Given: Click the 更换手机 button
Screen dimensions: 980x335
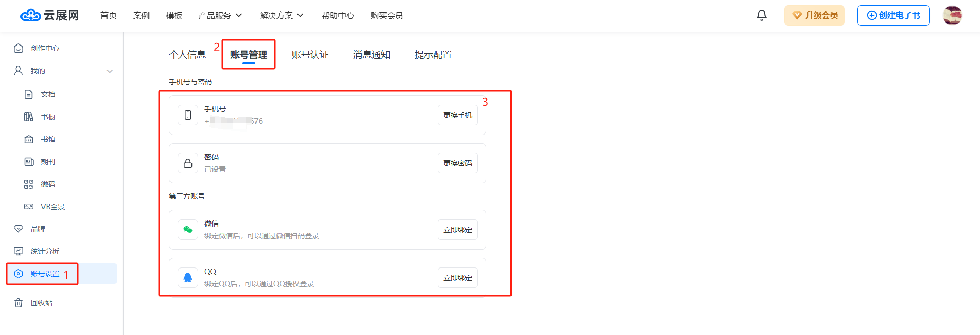Looking at the screenshot, I should pyautogui.click(x=457, y=115).
